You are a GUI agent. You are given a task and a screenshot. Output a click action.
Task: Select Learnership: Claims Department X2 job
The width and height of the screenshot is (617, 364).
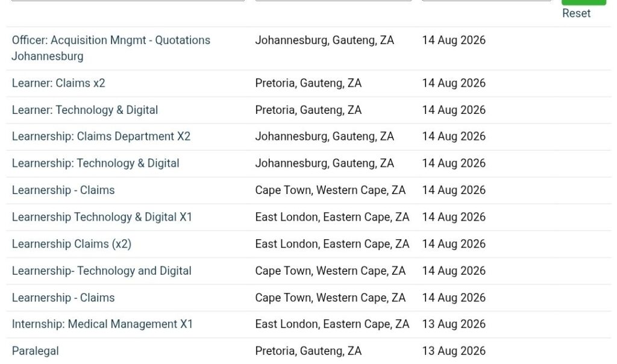(101, 136)
